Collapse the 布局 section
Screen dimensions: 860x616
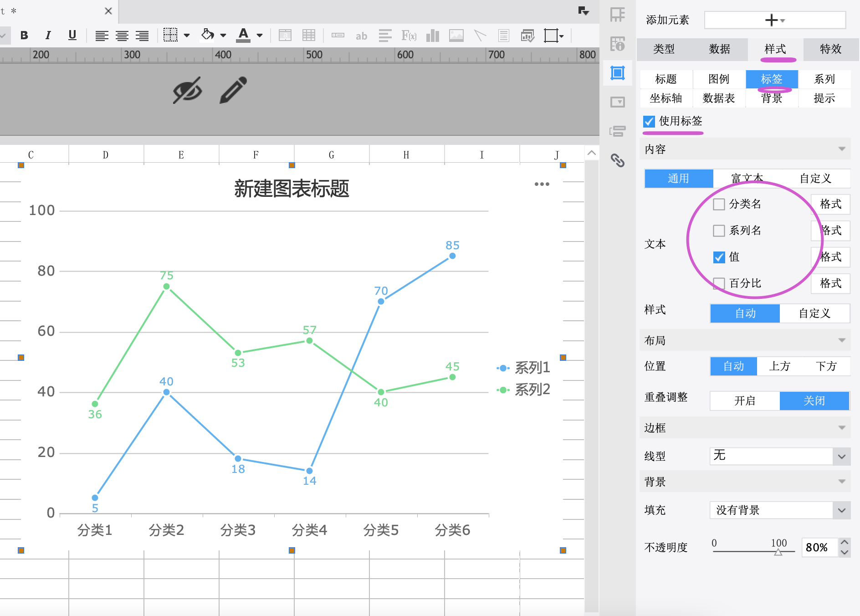pyautogui.click(x=745, y=340)
